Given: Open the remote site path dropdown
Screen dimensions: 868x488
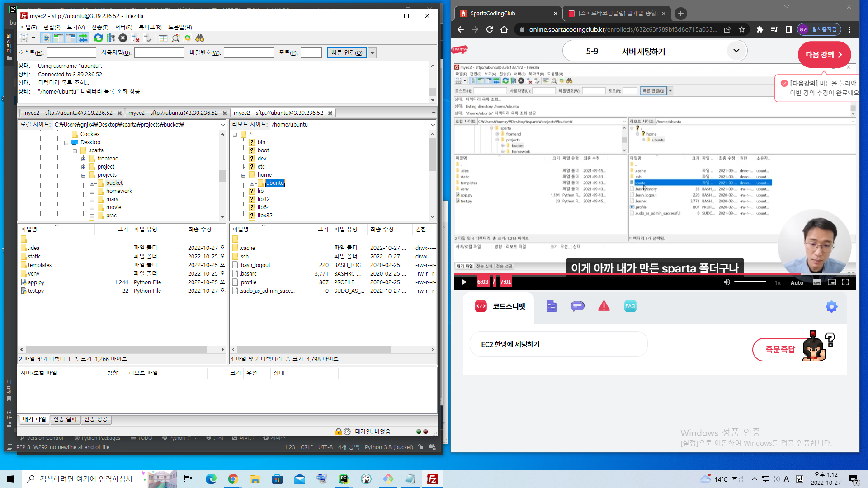Looking at the screenshot, I should point(433,125).
